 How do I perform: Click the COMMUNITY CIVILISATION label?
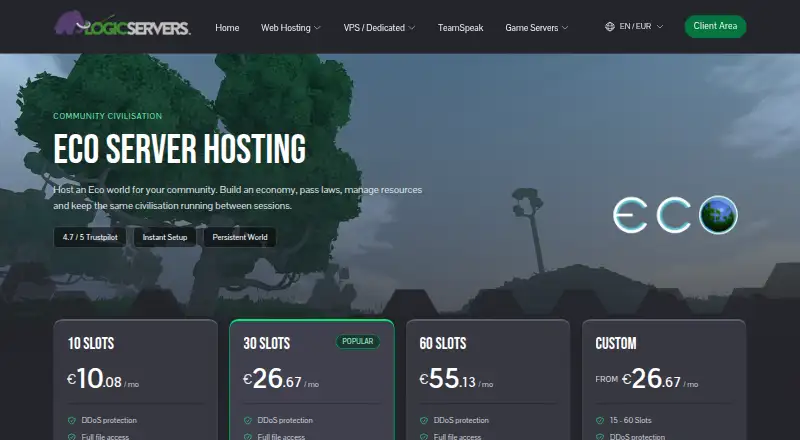pyautogui.click(x=108, y=116)
